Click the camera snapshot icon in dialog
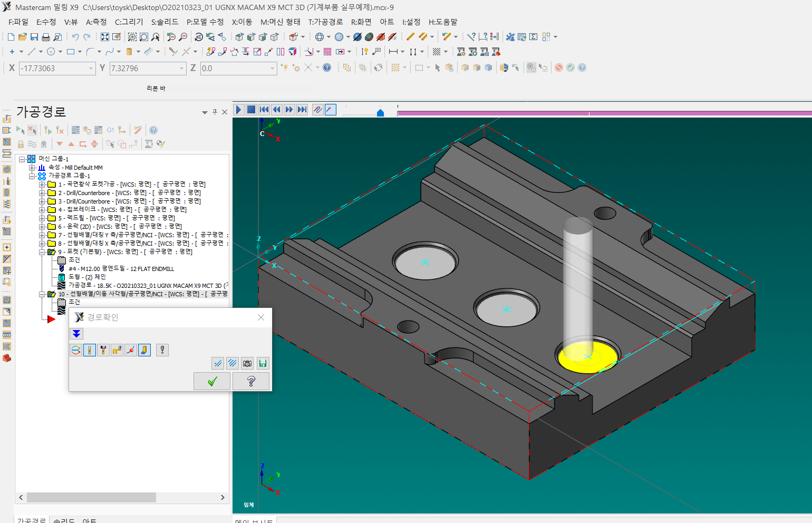812x523 pixels. tap(247, 363)
